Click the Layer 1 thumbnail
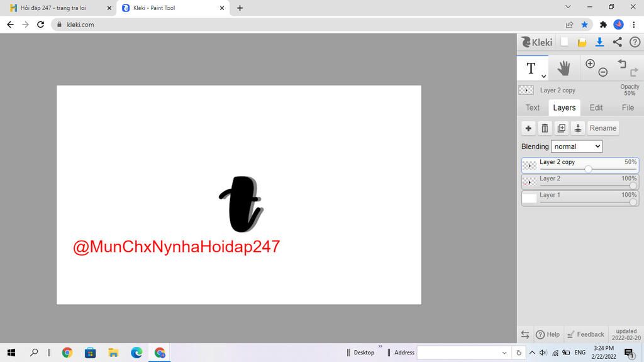 point(530,198)
